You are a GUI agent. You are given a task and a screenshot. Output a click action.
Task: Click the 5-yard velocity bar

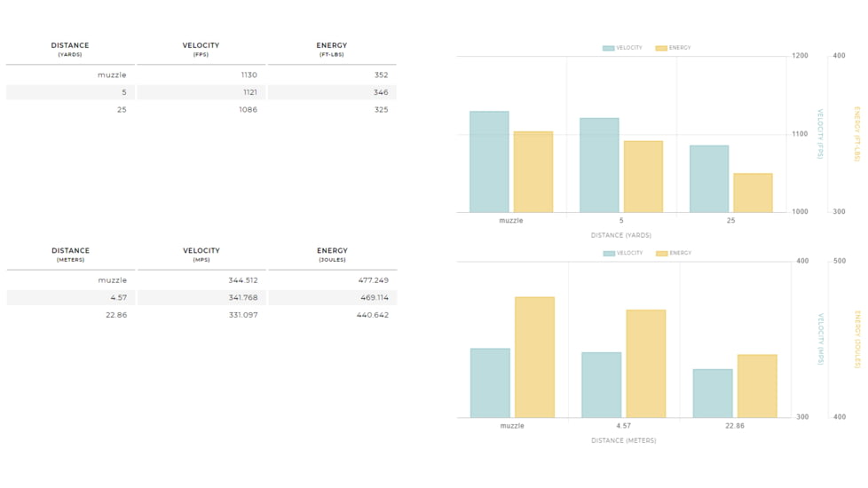pos(599,165)
